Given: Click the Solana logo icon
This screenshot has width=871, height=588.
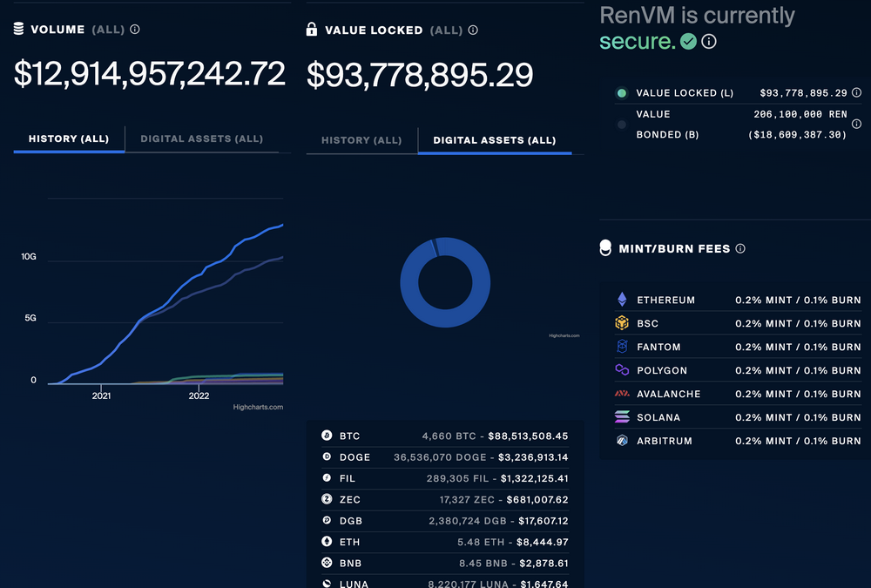Looking at the screenshot, I should 622,416.
